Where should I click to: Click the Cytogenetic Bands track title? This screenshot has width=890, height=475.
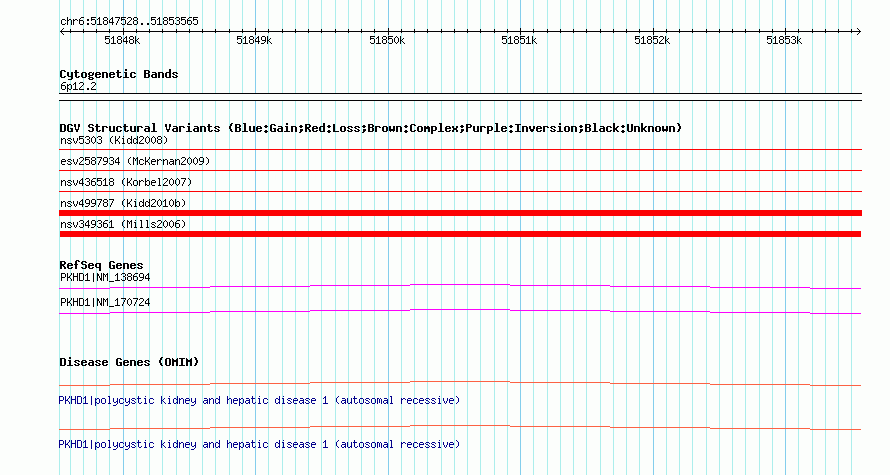pos(119,74)
